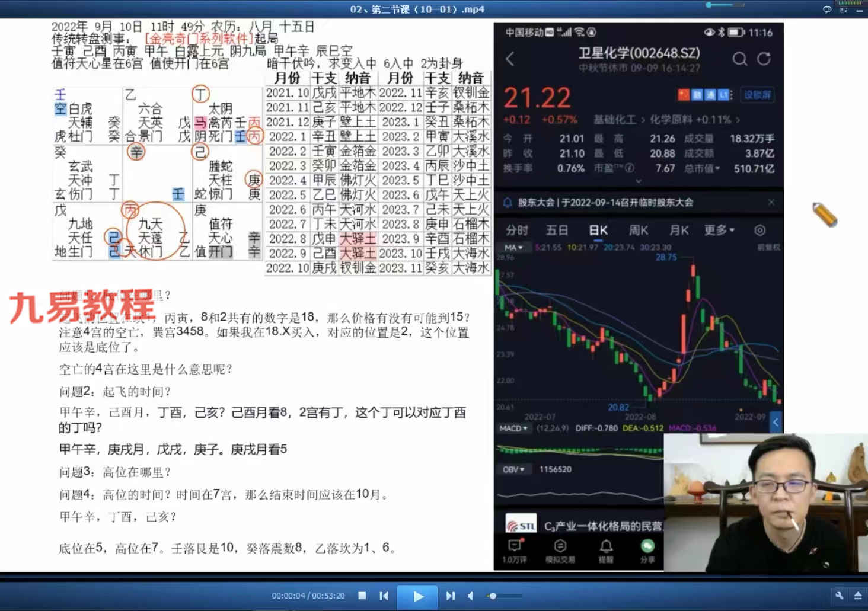Select the 日K chart tab
This screenshot has height=611, width=868.
pos(598,230)
